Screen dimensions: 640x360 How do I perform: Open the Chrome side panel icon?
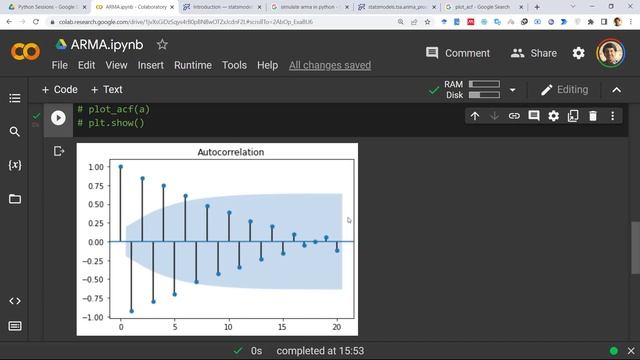(x=604, y=22)
